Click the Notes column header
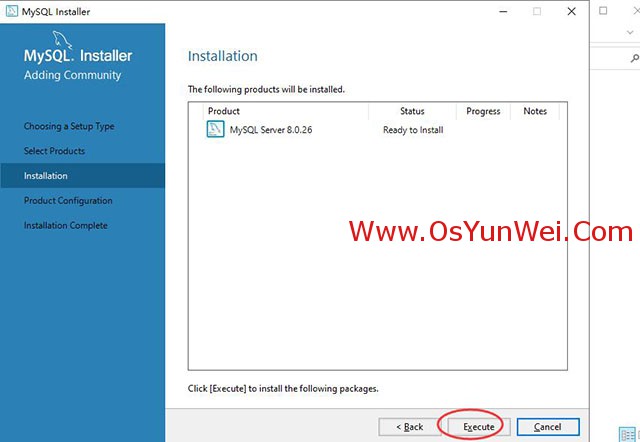The height and width of the screenshot is (442, 640). (535, 111)
